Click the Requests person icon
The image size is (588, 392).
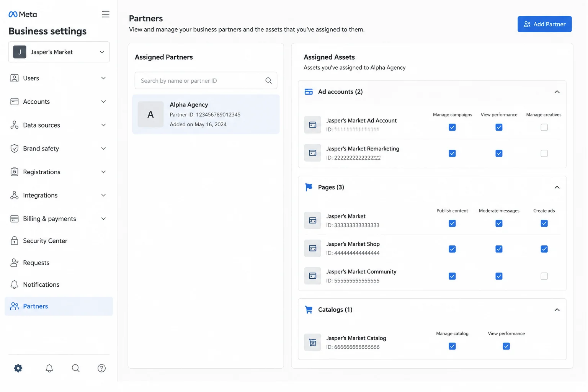(x=14, y=263)
